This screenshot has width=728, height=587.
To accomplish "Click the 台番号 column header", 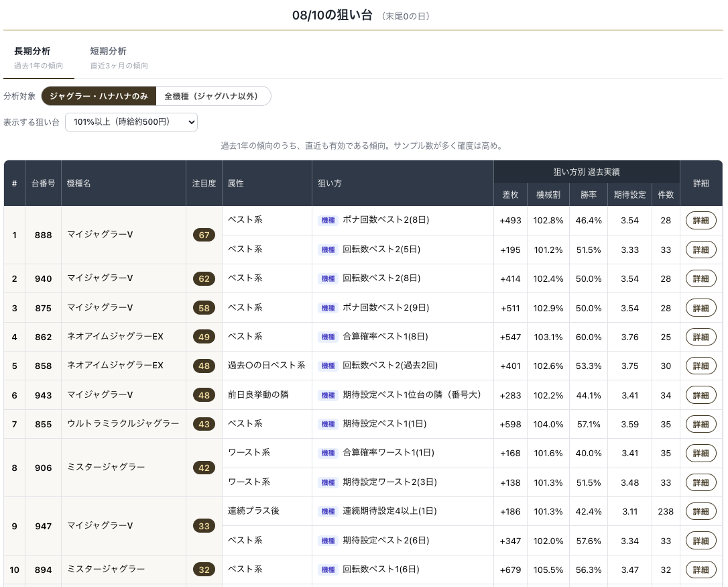I will click(43, 184).
